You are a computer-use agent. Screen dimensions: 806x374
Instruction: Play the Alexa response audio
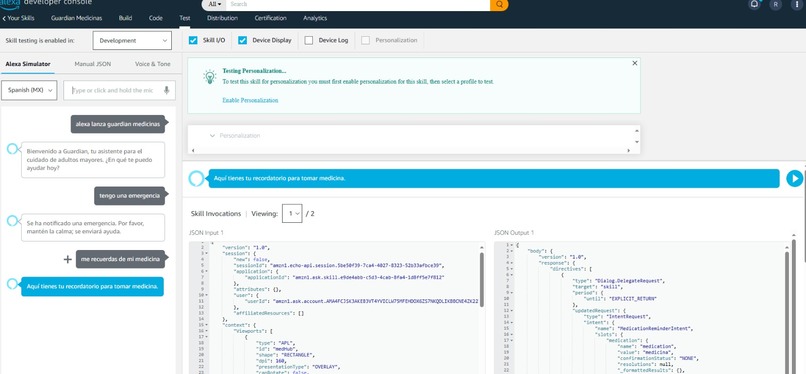click(x=794, y=178)
